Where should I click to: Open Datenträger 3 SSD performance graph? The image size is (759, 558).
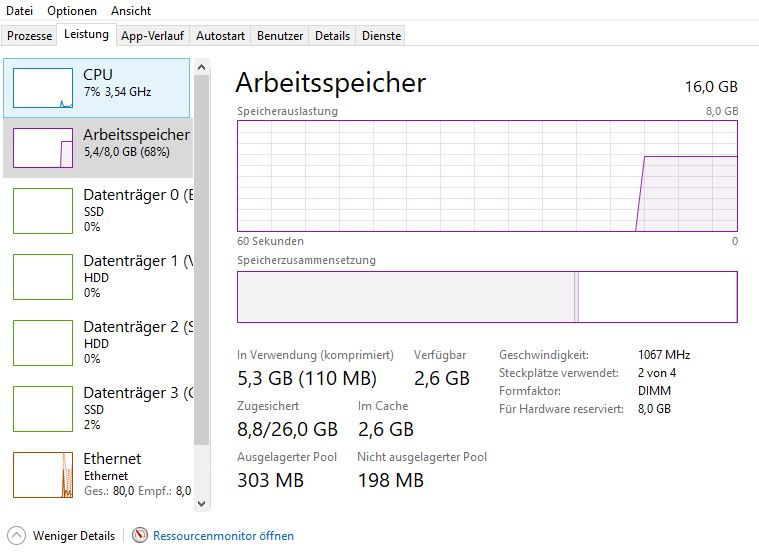tap(43, 408)
